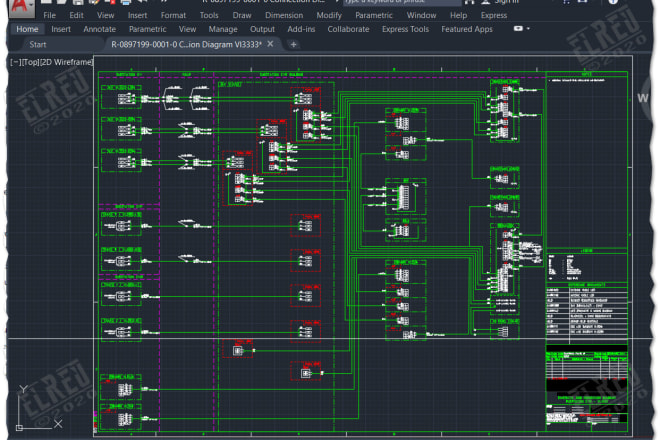The height and width of the screenshot is (440, 660).
Task: Switch to the Start file tab
Action: tap(38, 45)
